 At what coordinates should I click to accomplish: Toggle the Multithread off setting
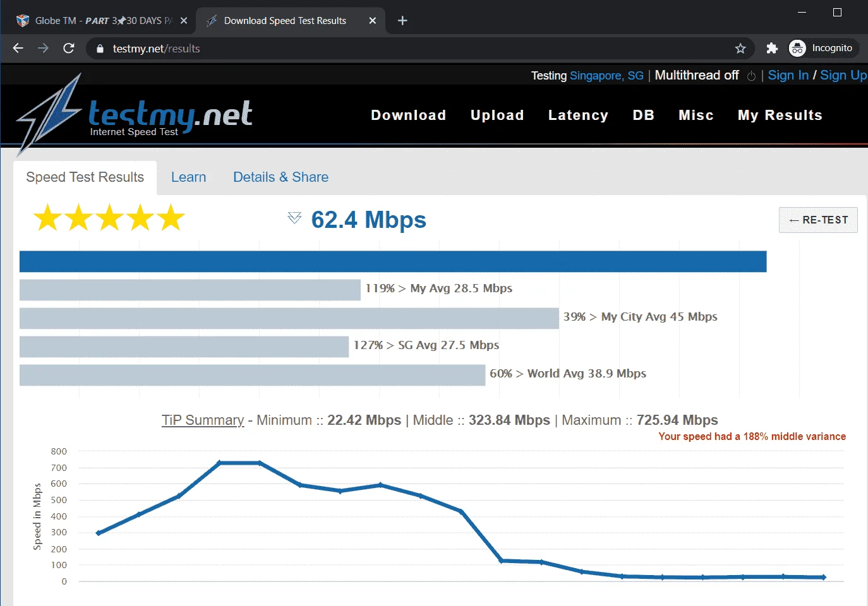[697, 75]
